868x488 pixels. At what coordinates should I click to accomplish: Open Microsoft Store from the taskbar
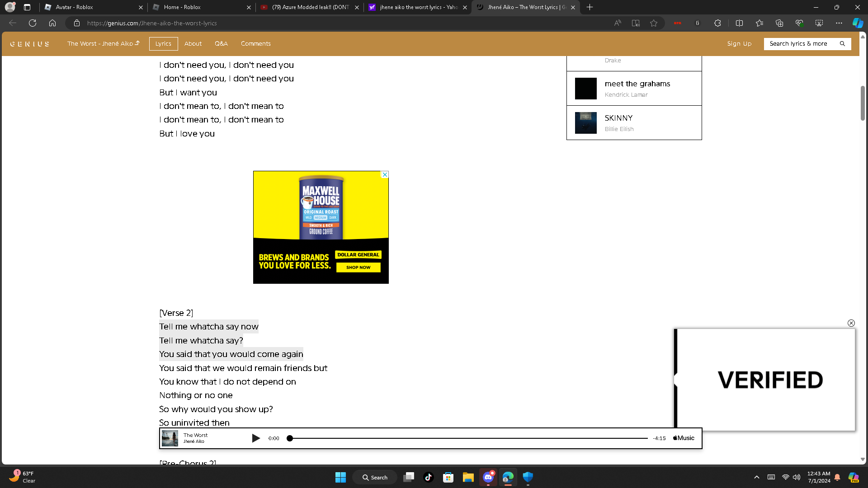click(x=448, y=477)
